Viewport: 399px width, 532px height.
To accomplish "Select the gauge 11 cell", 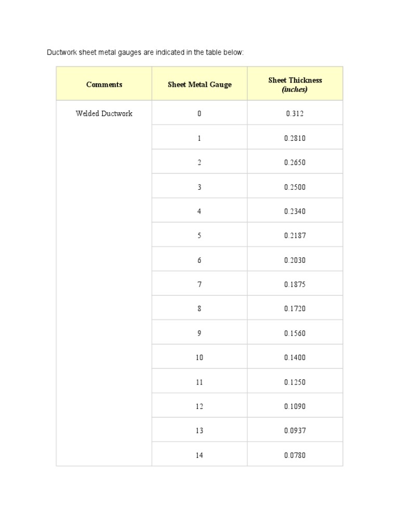I will 199,382.
